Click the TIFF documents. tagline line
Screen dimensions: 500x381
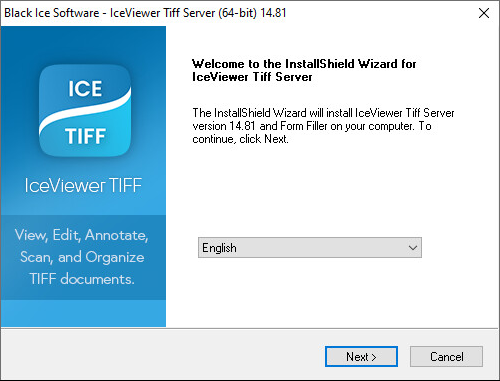click(82, 279)
